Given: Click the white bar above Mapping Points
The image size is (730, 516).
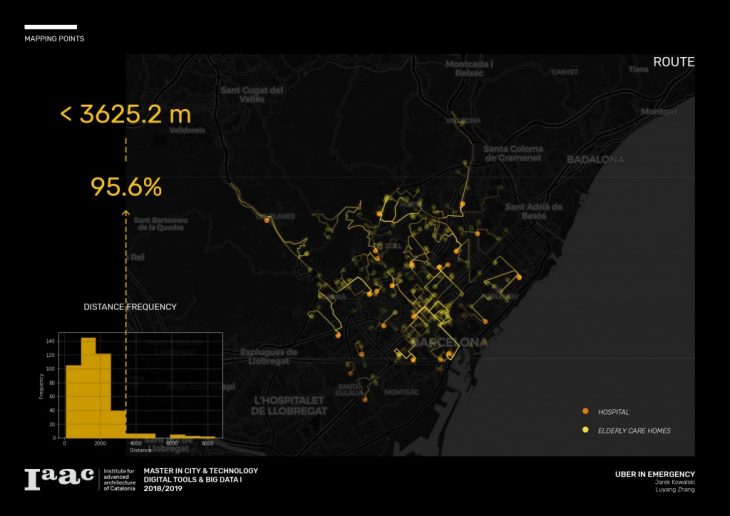Looking at the screenshot, I should [x=50, y=26].
